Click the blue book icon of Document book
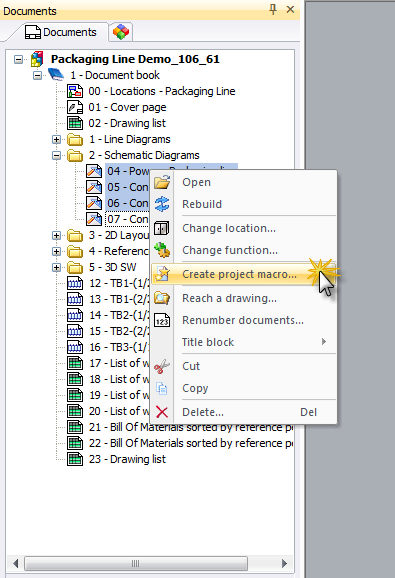Viewport: 395px width, 578px height. click(x=56, y=75)
